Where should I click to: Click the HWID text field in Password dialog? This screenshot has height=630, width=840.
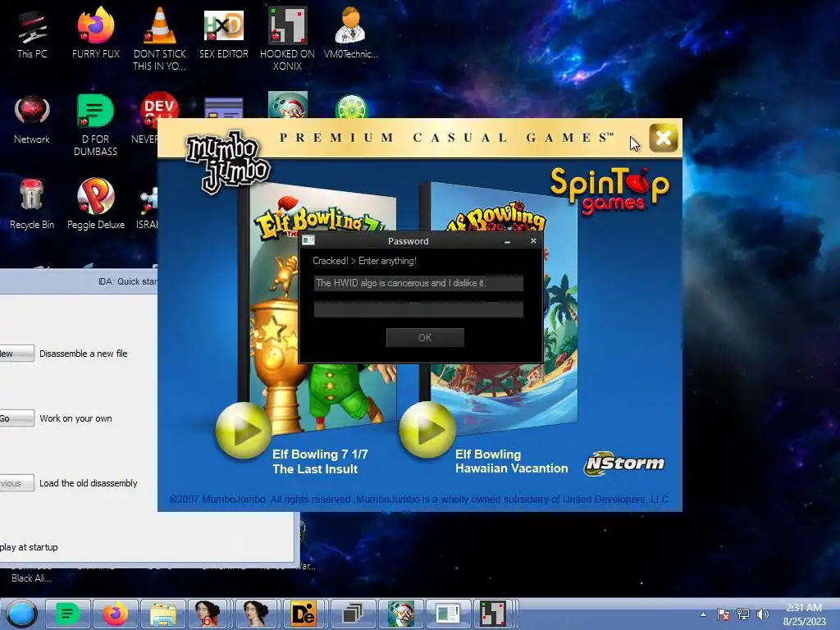(x=418, y=283)
